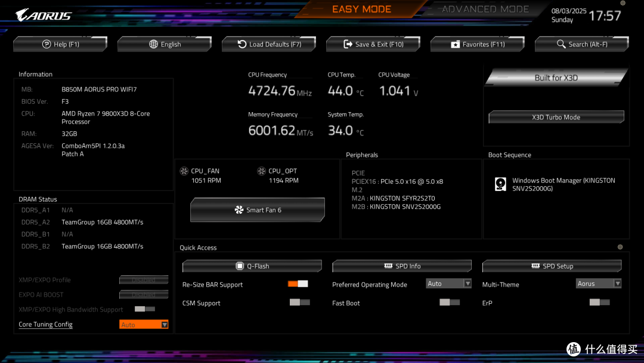This screenshot has width=644, height=363.
Task: Switch to the Advanced Mode tab
Action: point(485,9)
